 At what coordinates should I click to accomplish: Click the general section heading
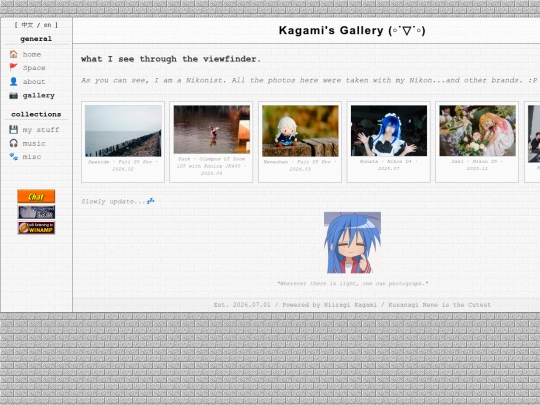click(36, 39)
